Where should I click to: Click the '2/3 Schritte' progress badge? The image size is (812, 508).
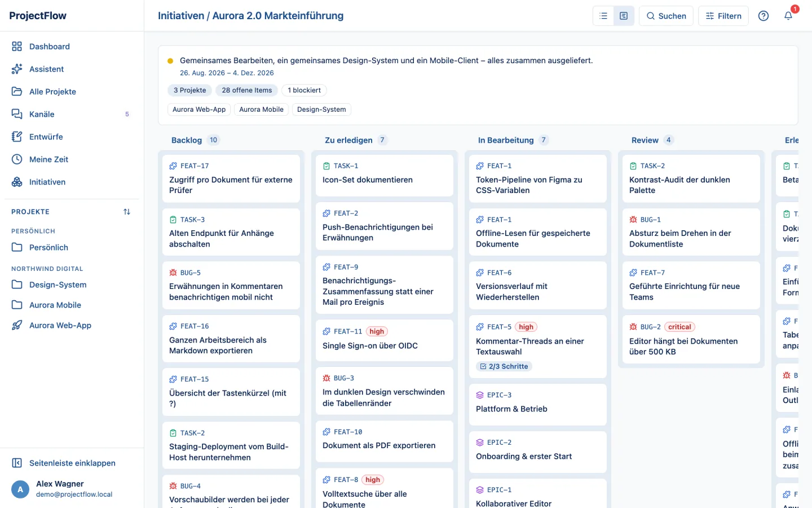504,366
